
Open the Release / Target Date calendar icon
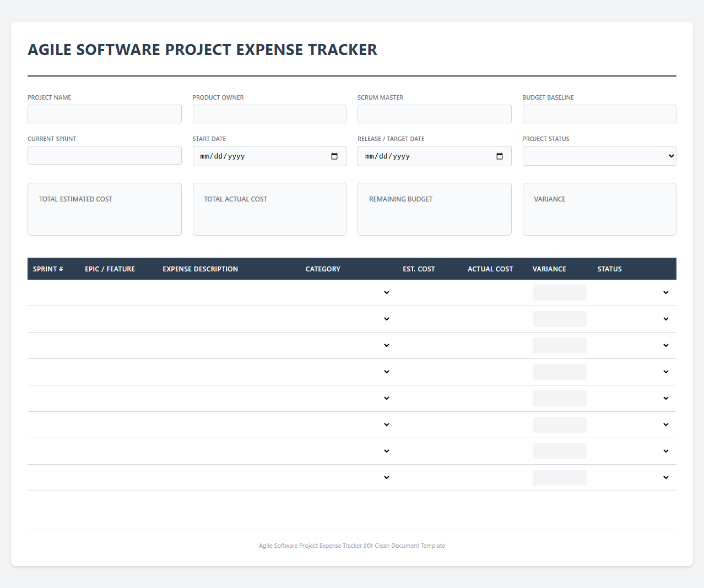point(500,156)
